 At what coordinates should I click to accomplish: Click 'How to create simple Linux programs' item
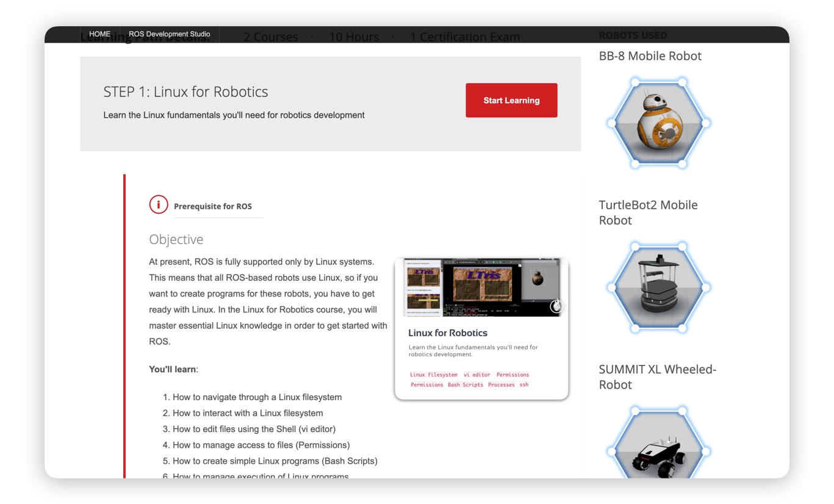(x=275, y=461)
